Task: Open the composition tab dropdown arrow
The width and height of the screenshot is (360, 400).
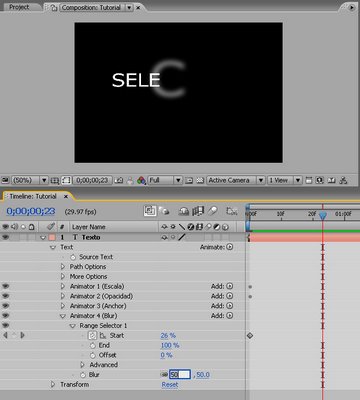Action: point(129,8)
